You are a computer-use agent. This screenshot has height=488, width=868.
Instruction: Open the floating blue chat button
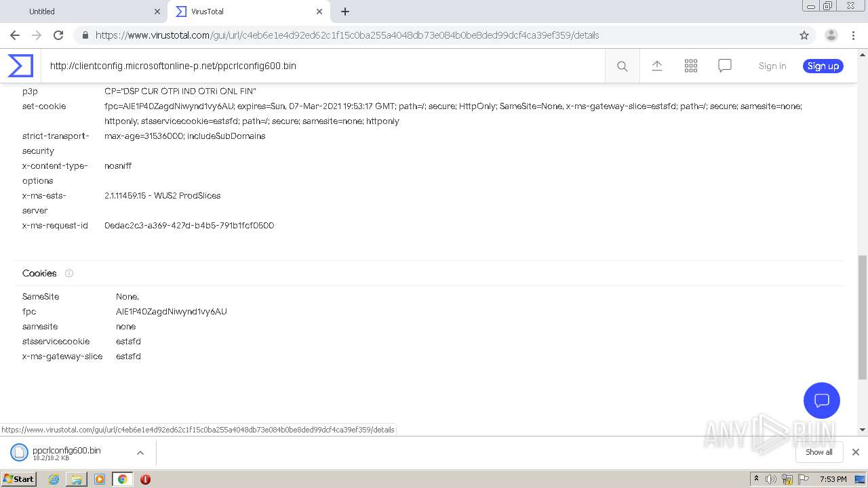822,400
